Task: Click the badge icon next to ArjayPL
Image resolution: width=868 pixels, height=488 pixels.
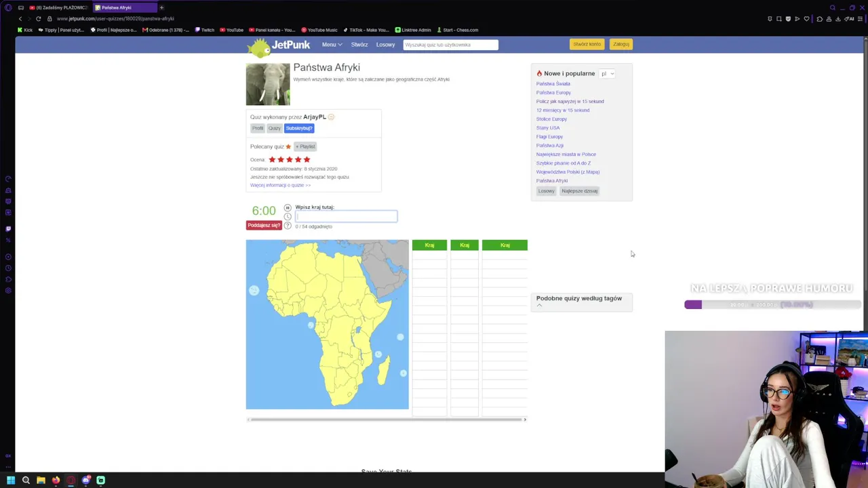Action: click(331, 117)
